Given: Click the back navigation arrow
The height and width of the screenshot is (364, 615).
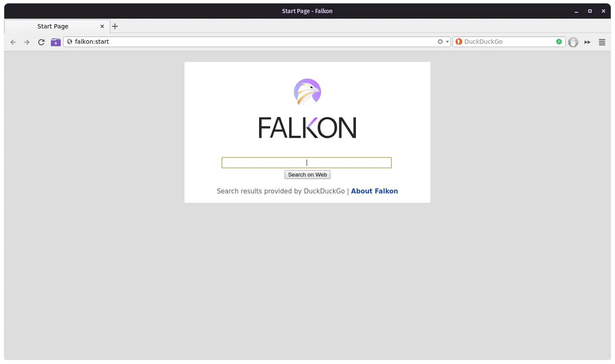Looking at the screenshot, I should tap(13, 42).
